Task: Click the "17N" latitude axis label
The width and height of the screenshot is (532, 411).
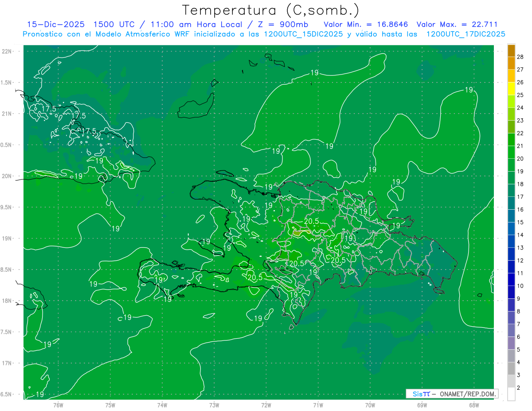Action: 7,363
